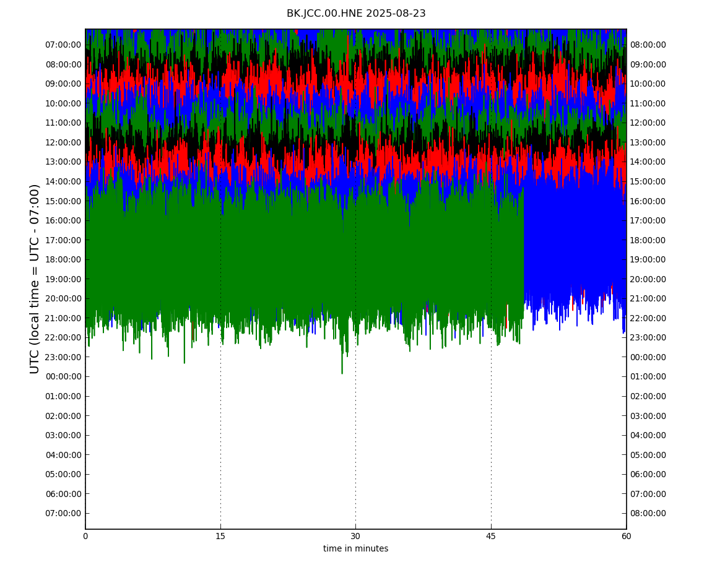This screenshot has height=588, width=712.
Task: Select the y-axis label UTC (local time = UTC - 07:00)
Action: click(35, 279)
